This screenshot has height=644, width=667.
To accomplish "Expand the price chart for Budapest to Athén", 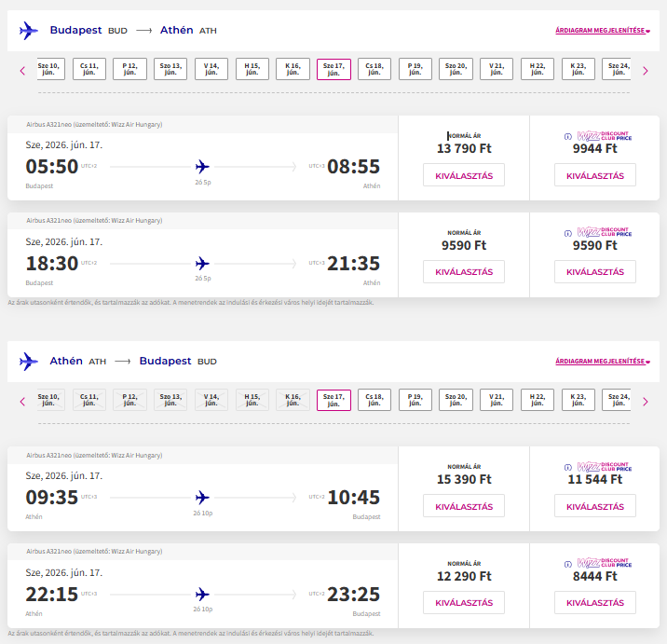I will (601, 31).
